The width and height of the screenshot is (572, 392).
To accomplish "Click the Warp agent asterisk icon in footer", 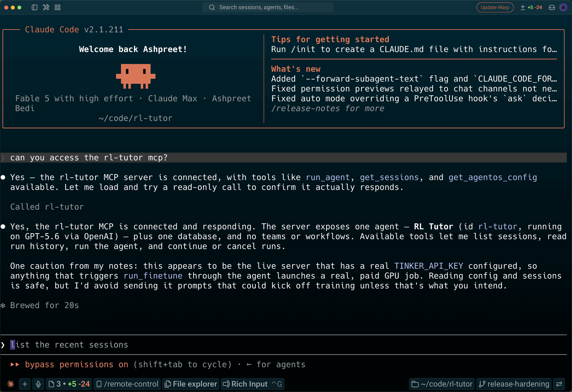I will click(10, 384).
